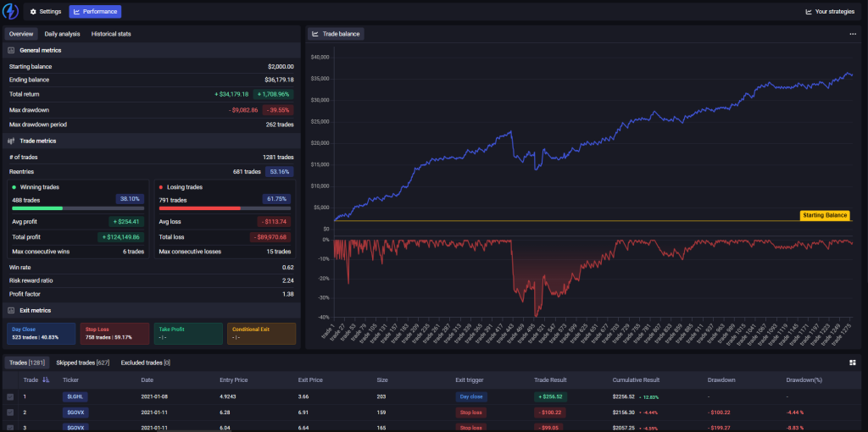Click the + $124,149.86 total profit value
Viewport: 868px width, 432px height.
pyautogui.click(x=121, y=237)
